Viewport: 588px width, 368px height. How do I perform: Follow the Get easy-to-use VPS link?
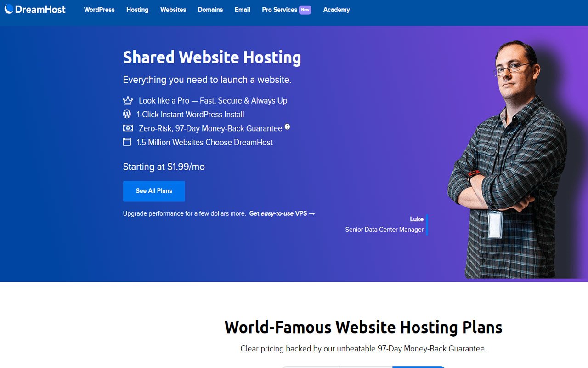pyautogui.click(x=282, y=213)
